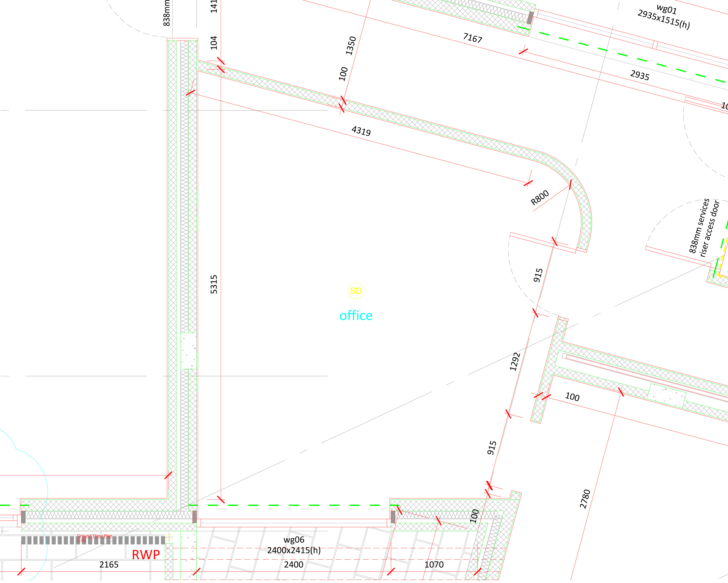Click the 2165 dimension at bottom left
The width and height of the screenshot is (728, 583).
pos(109,565)
